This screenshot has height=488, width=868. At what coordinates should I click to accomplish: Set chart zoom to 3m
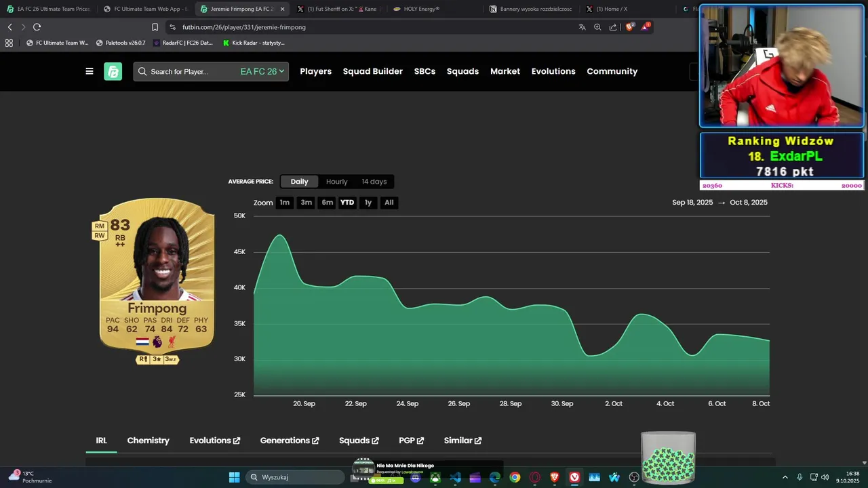click(x=307, y=203)
